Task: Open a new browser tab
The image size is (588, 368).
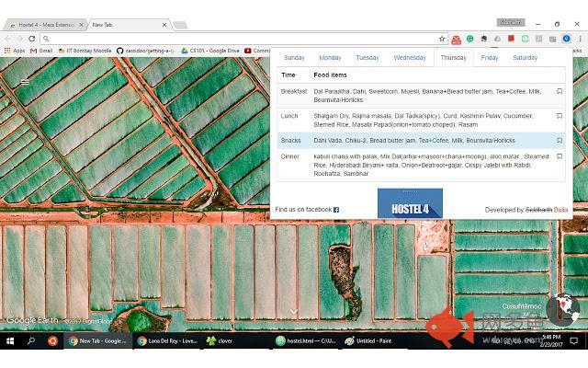Action: point(180,25)
